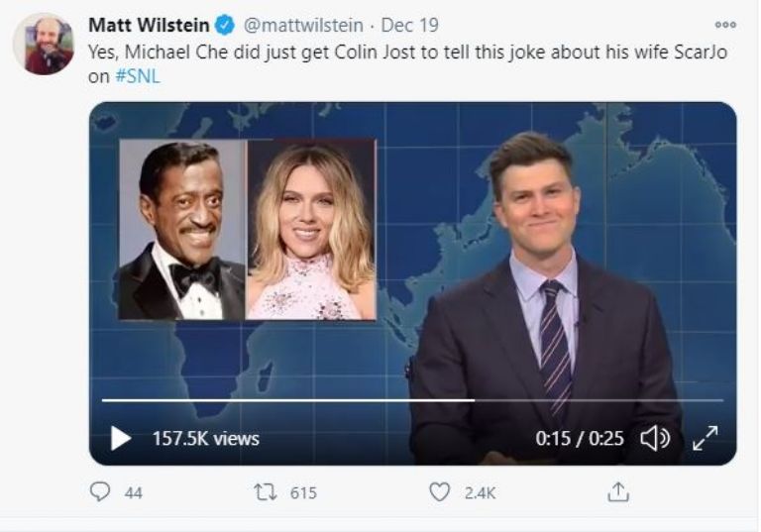Click the side-by-side photo inset in video
Viewport: 761px width, 532px height.
[x=247, y=229]
